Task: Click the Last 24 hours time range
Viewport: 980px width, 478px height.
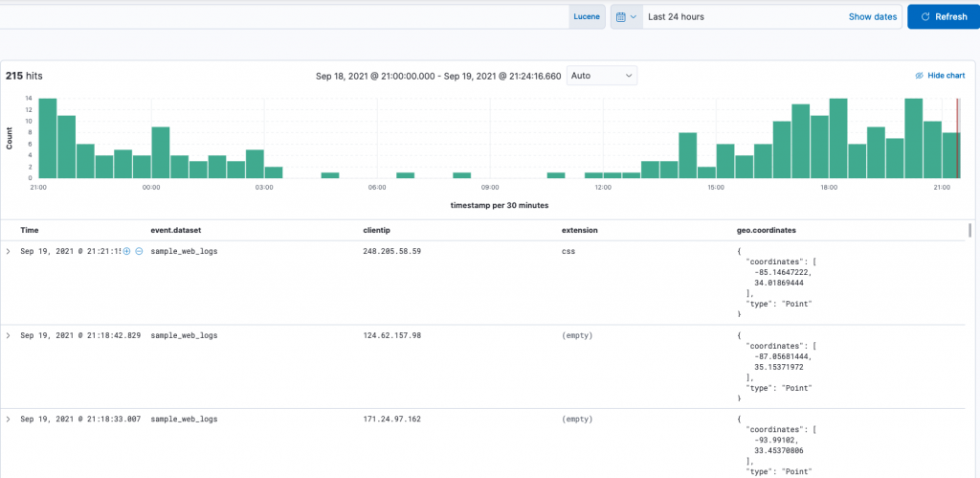Action: click(x=677, y=17)
